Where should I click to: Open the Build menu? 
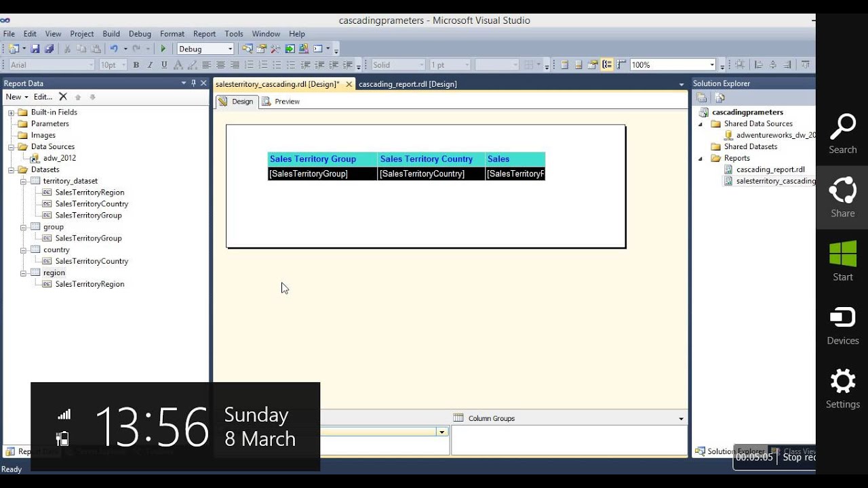click(x=111, y=34)
